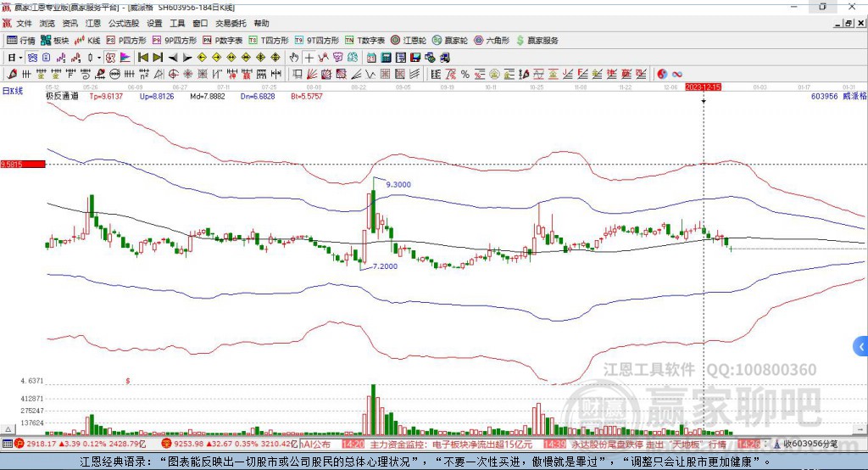Expand the candlestick style dropdown arrow
This screenshot has height=470, width=868.
coord(99,58)
